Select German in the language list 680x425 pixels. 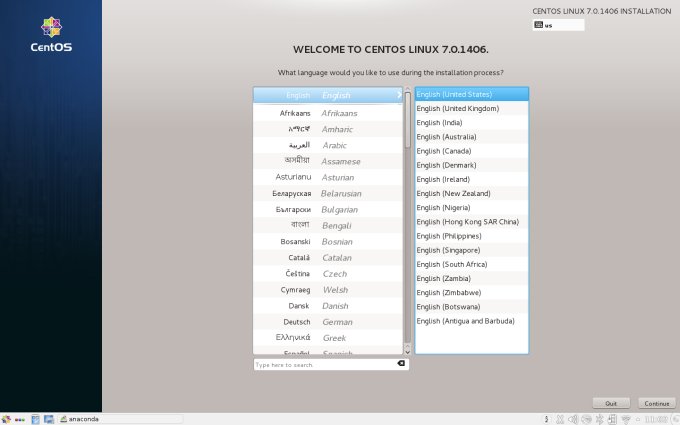pos(328,322)
